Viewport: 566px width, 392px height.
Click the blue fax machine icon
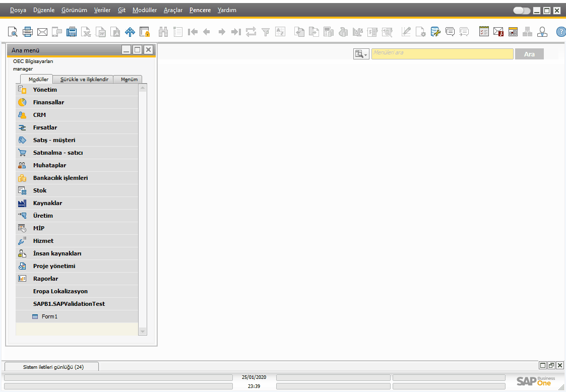[72, 32]
